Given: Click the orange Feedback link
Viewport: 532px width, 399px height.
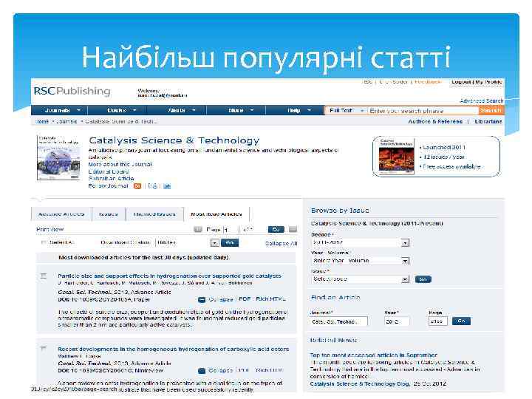Looking at the screenshot, I should point(428,82).
